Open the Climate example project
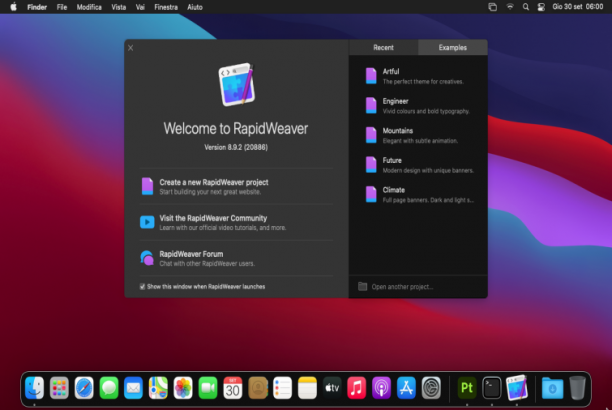612x410 pixels. (418, 195)
